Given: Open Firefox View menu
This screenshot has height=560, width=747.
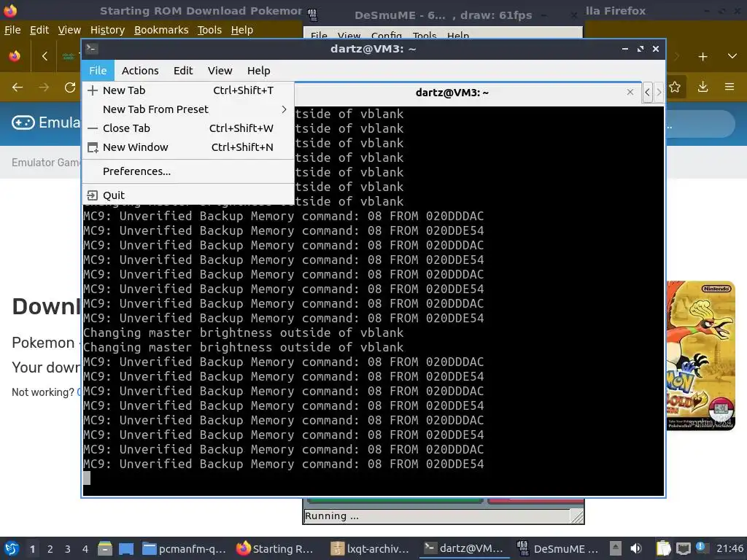Looking at the screenshot, I should [69, 30].
